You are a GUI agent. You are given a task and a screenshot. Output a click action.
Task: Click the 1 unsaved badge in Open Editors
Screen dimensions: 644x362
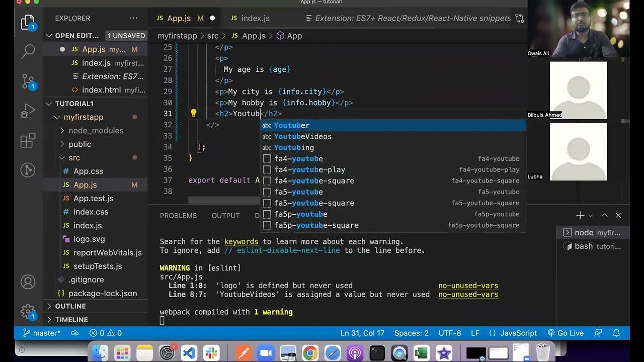126,36
